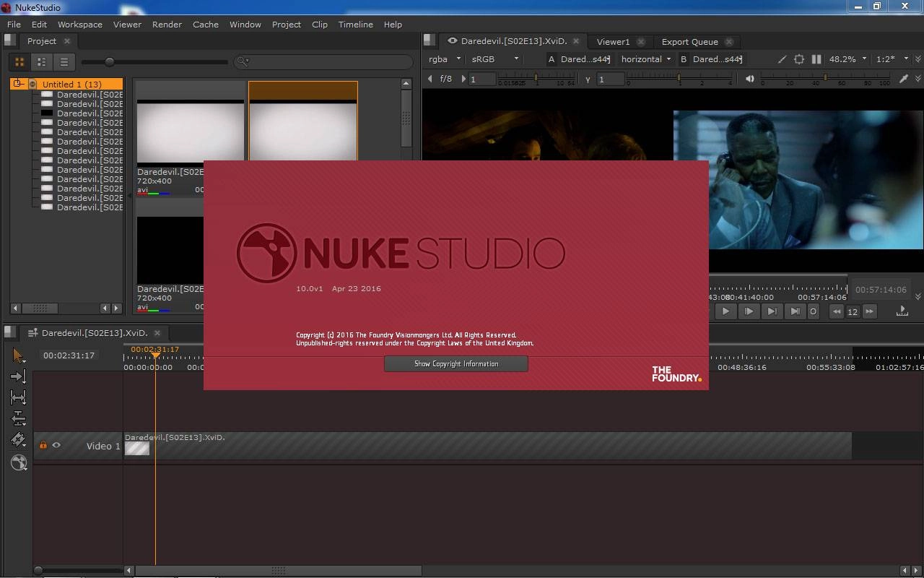Image resolution: width=924 pixels, height=578 pixels.
Task: Click the pane layout icon left of Project tab
Action: 9,41
